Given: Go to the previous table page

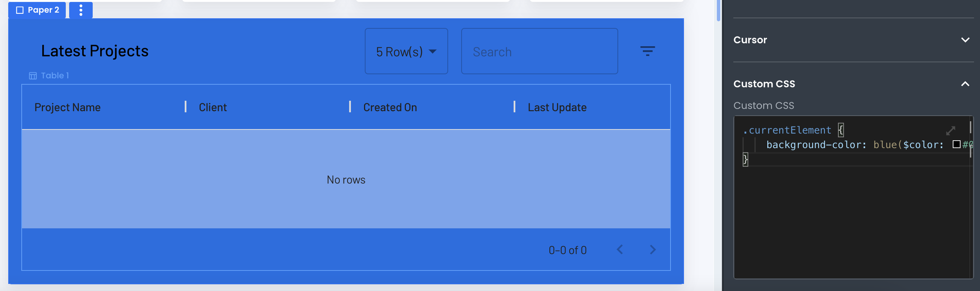Looking at the screenshot, I should point(620,250).
